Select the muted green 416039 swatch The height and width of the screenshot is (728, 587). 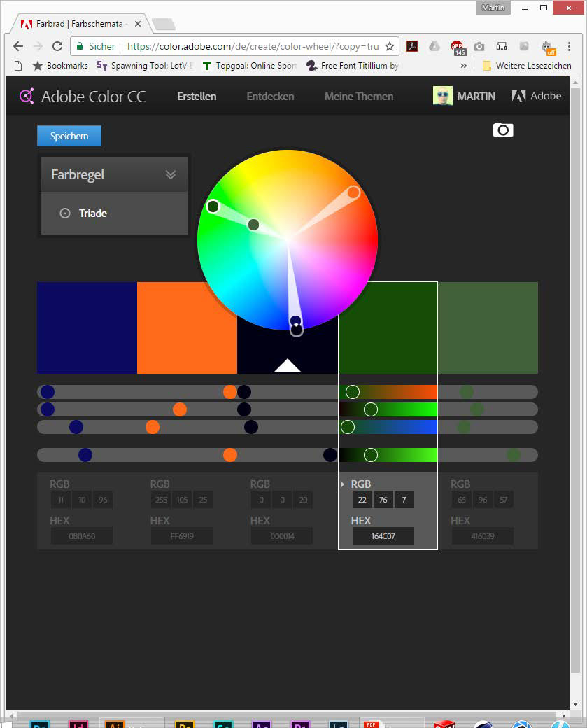[x=488, y=328]
